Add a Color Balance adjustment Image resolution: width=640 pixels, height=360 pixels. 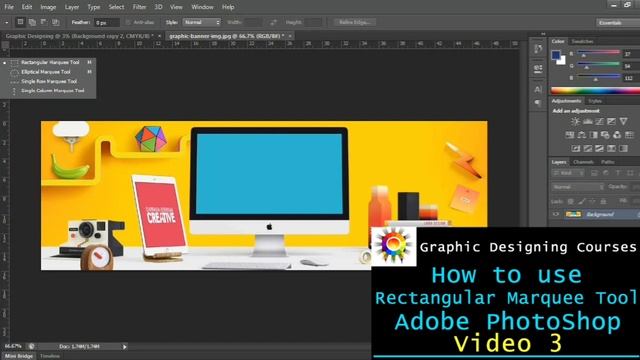click(581, 135)
